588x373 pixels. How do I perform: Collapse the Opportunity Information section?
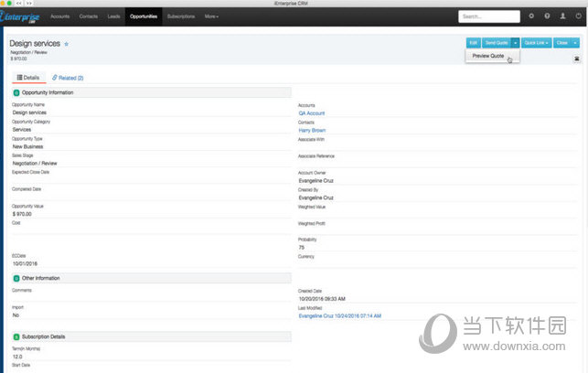click(16, 92)
